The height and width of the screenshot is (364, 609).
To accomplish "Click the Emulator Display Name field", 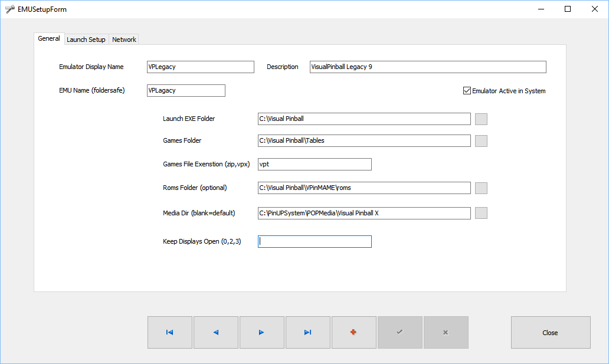I will [200, 67].
